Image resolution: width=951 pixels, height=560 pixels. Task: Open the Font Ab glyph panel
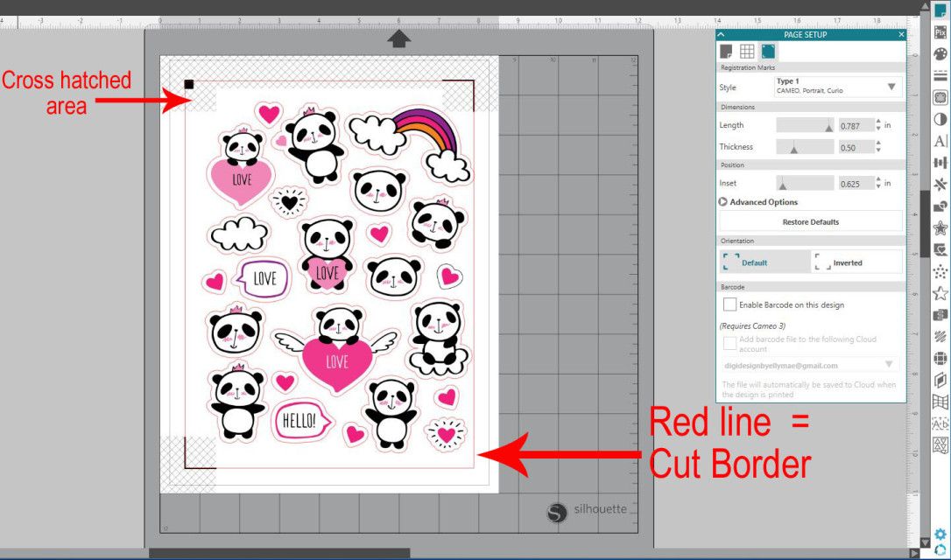[940, 423]
